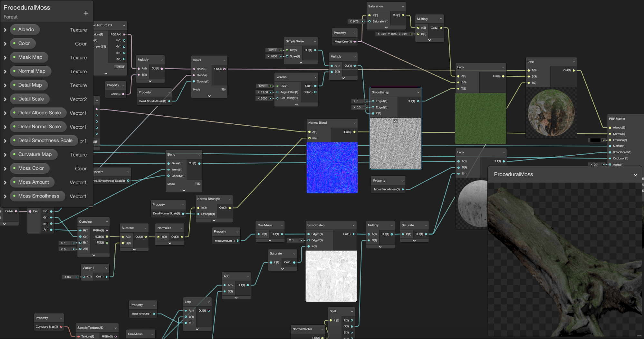This screenshot has width=644, height=339.
Task: Expand the Albedo property in the blackboard
Action: pyautogui.click(x=5, y=30)
